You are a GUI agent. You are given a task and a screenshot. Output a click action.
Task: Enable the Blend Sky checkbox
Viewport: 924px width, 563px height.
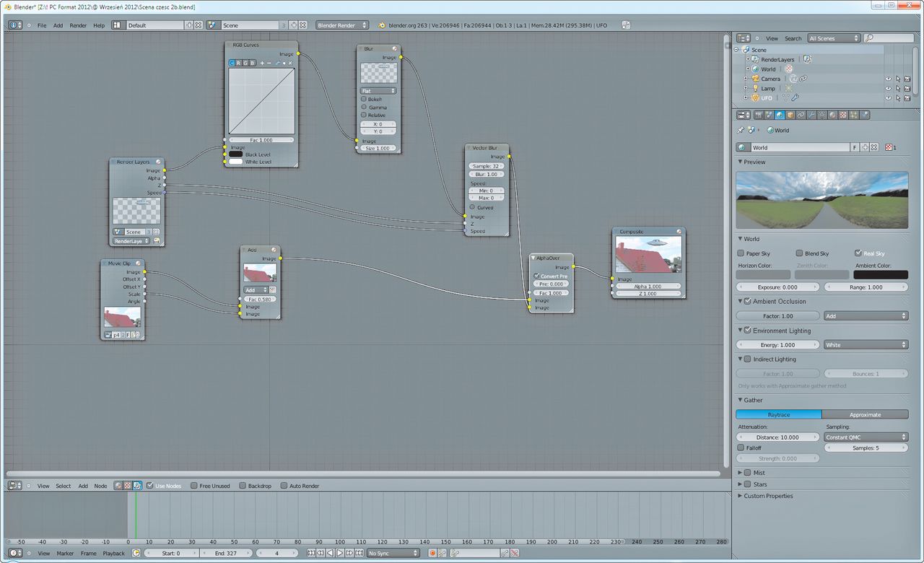point(799,253)
